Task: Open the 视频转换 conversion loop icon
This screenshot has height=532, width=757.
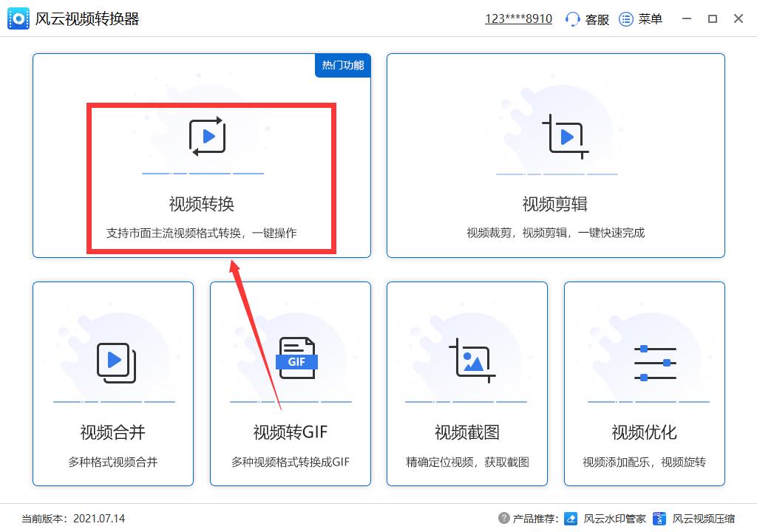Action: coord(208,135)
